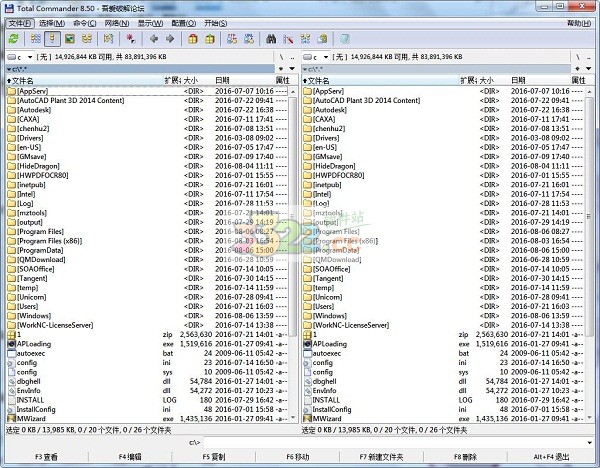Open Find files binoculars icon

coord(271,39)
